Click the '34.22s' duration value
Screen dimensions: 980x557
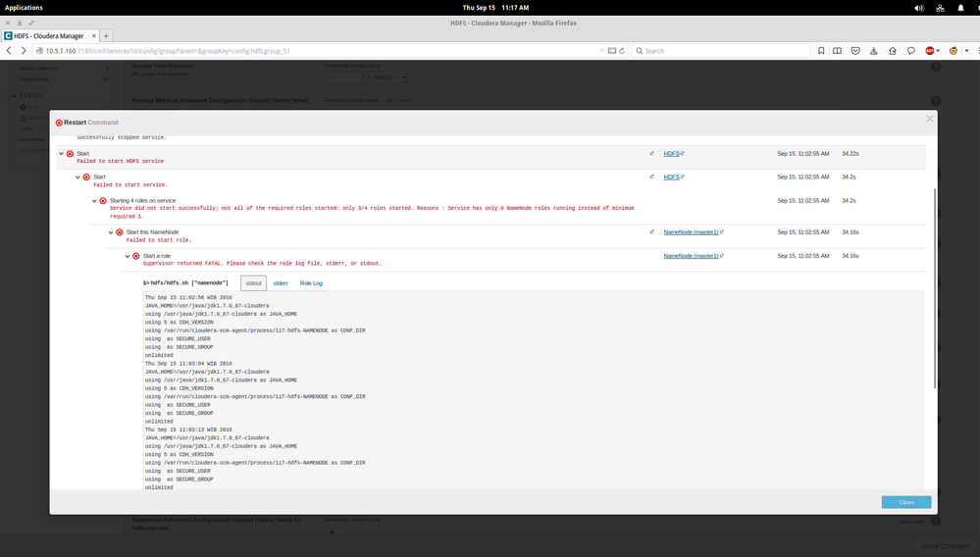click(850, 154)
